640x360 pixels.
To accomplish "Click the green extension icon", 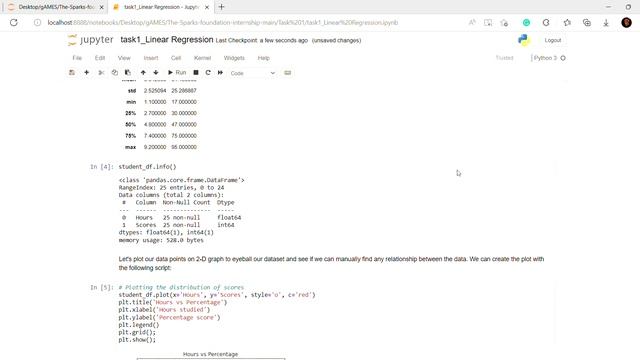I will click(x=527, y=22).
